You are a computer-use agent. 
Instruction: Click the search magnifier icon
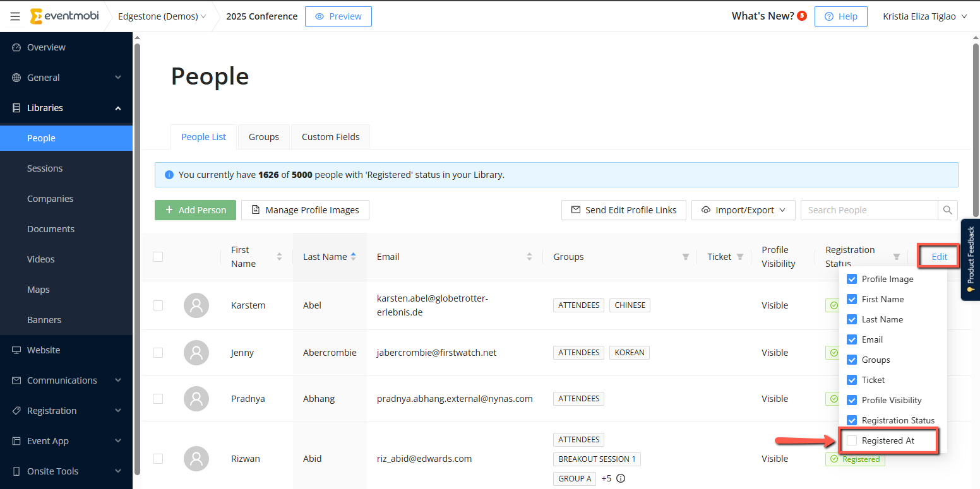tap(947, 210)
